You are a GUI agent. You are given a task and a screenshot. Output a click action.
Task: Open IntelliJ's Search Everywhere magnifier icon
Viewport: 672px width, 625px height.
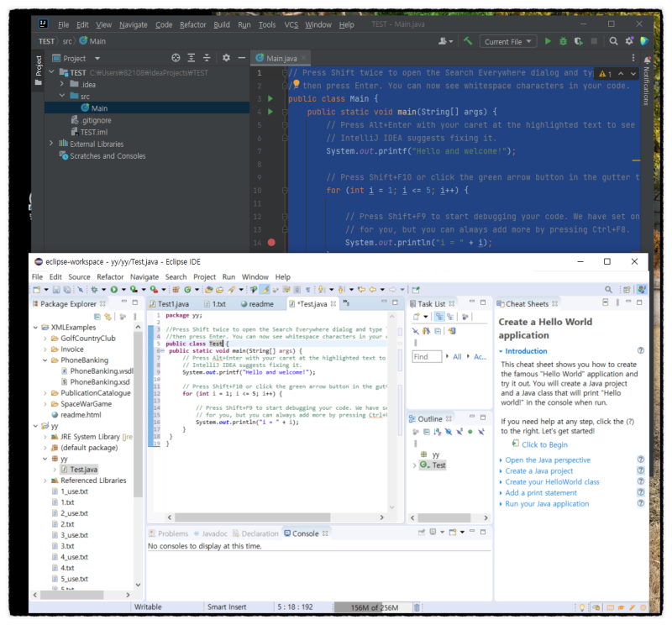(x=614, y=41)
